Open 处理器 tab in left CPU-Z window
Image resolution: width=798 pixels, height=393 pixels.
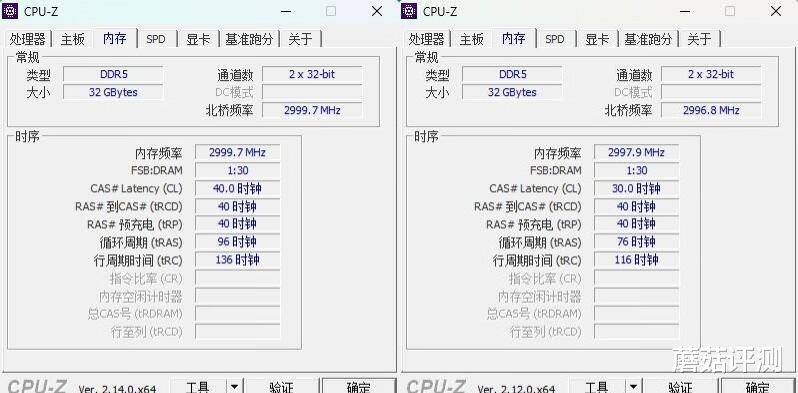pos(27,39)
